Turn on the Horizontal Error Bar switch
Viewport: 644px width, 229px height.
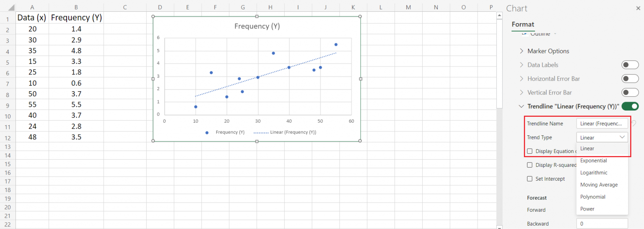(x=630, y=79)
